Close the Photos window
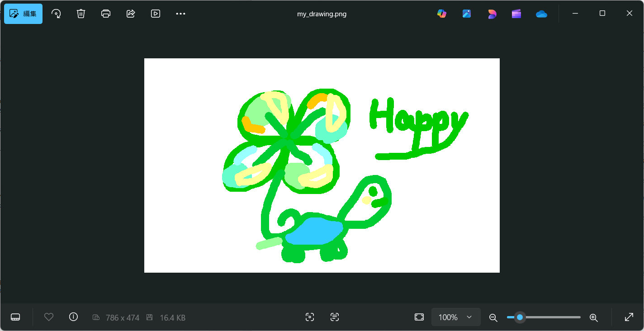 pyautogui.click(x=630, y=14)
